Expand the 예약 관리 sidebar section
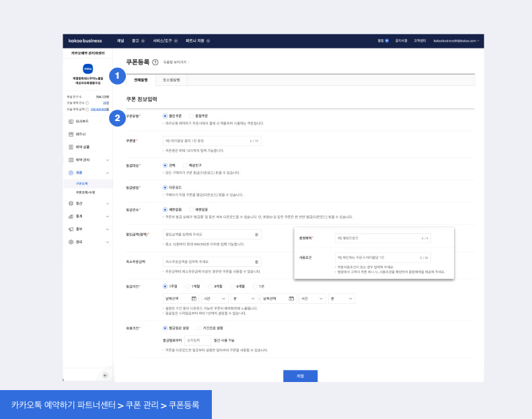 click(x=107, y=160)
